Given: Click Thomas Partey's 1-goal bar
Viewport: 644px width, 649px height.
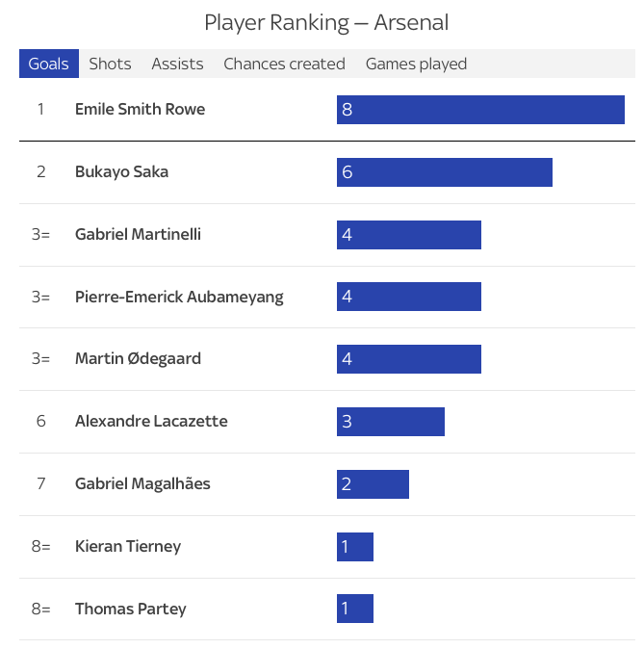Looking at the screenshot, I should click(355, 609).
